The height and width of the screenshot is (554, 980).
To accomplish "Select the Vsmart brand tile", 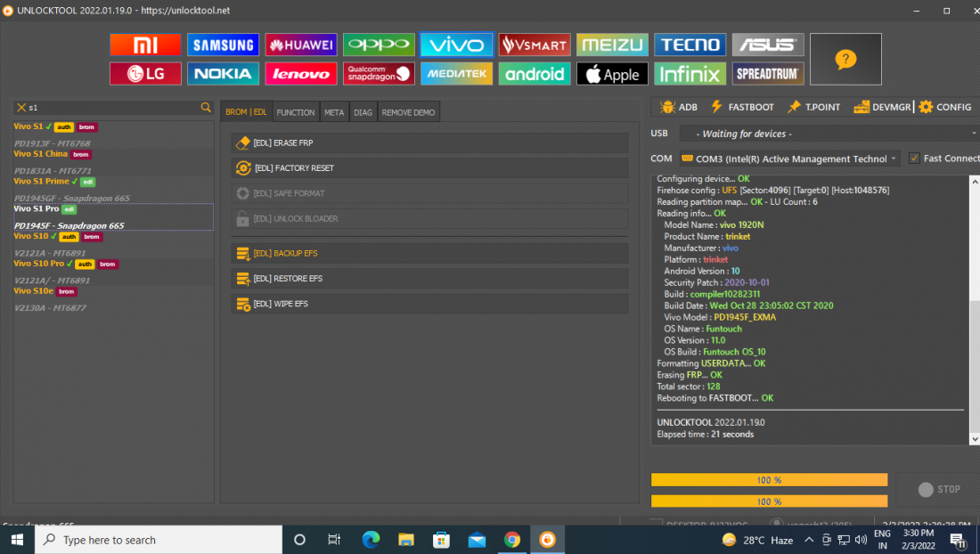I will pos(535,45).
